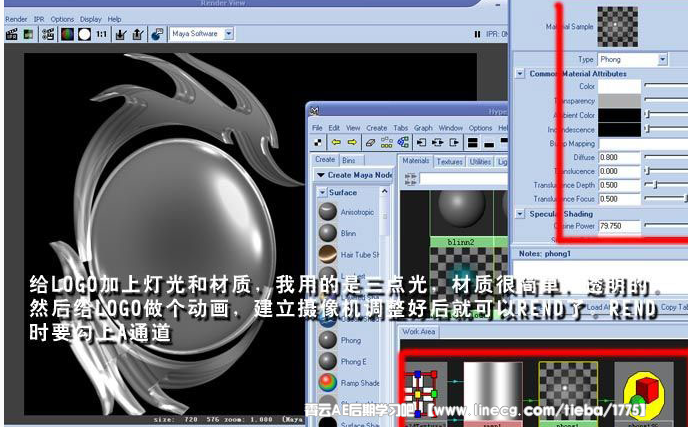Screen dimensions: 688x427
Task: Click the RGB channels display icon
Action: (x=67, y=34)
